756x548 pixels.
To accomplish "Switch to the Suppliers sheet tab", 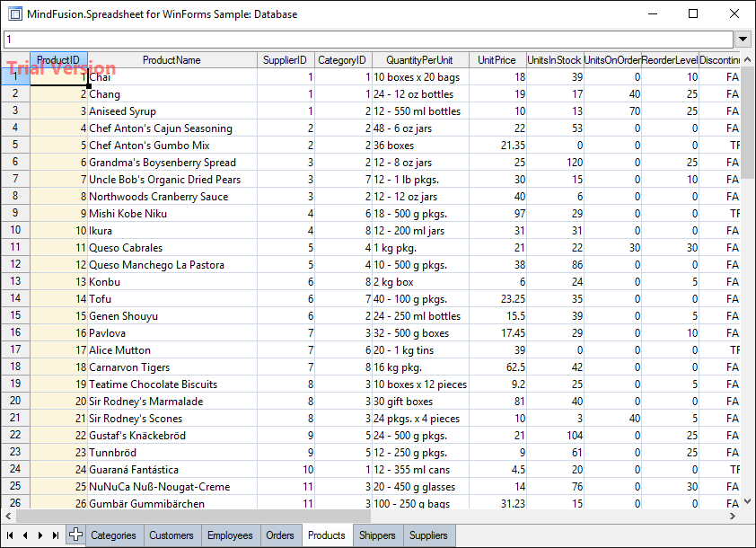I will (x=428, y=535).
